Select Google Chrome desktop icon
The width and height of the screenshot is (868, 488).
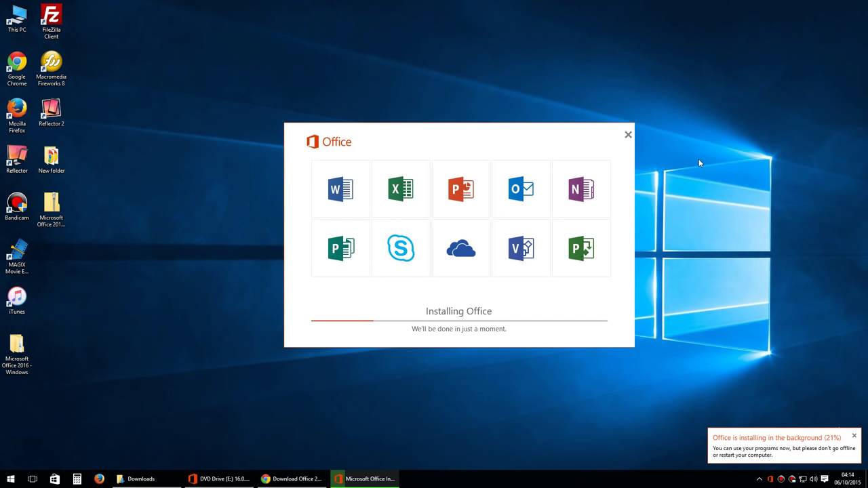point(17,69)
